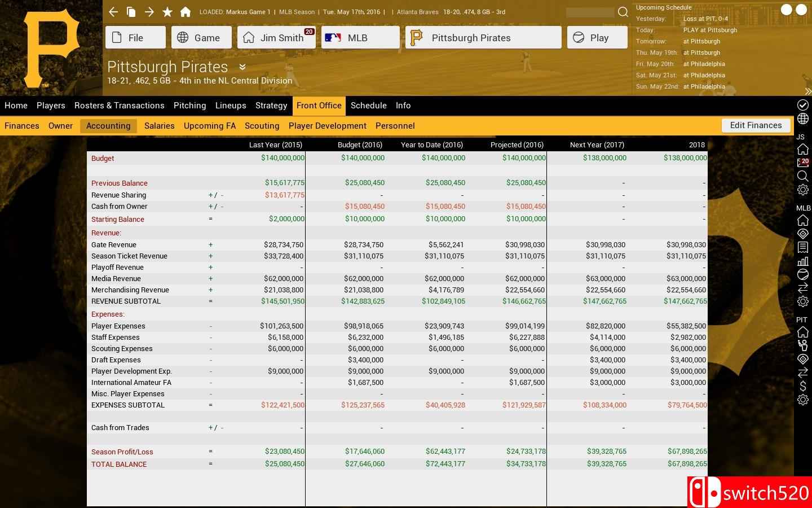Click the checkmark circle icon in sidebar

[x=802, y=105]
